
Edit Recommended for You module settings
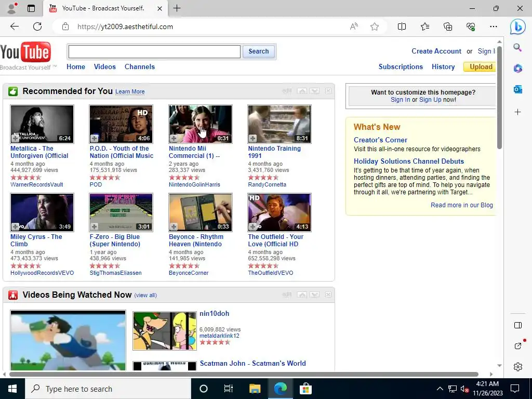[287, 91]
